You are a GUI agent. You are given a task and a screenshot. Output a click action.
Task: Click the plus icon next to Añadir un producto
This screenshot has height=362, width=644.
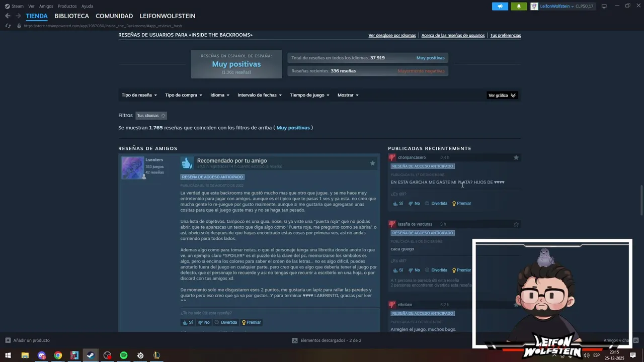[x=8, y=340]
